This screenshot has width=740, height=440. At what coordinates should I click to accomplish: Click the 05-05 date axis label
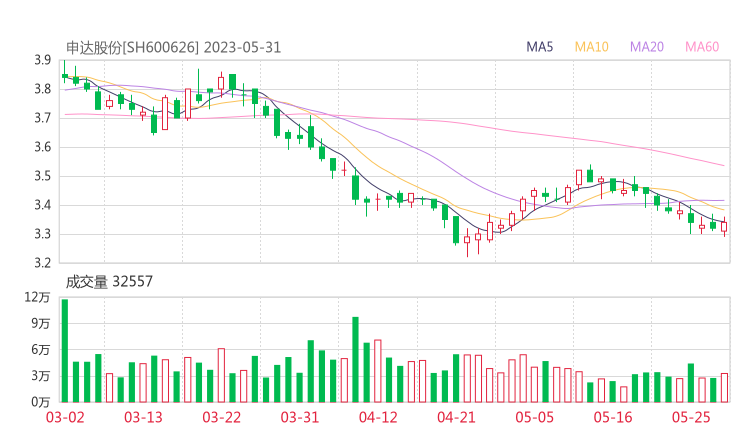coord(534,417)
